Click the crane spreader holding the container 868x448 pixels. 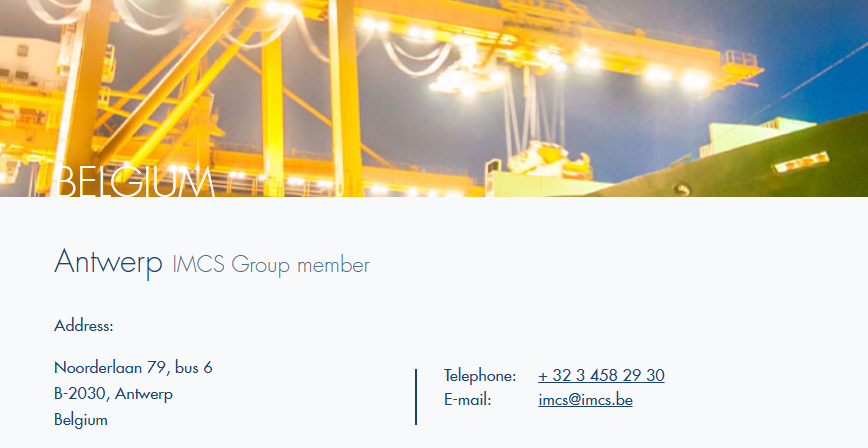tap(549, 159)
